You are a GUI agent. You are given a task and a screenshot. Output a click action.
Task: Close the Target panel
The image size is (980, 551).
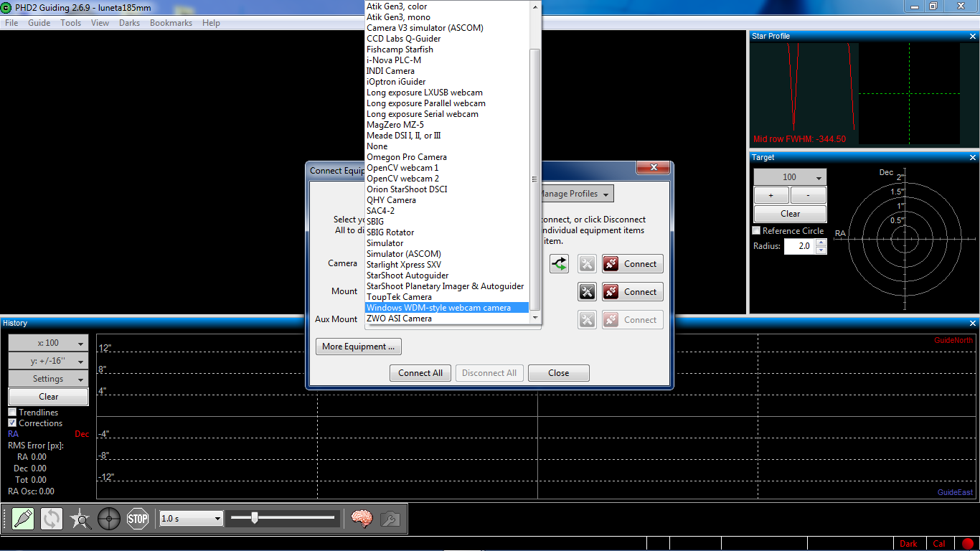point(973,157)
